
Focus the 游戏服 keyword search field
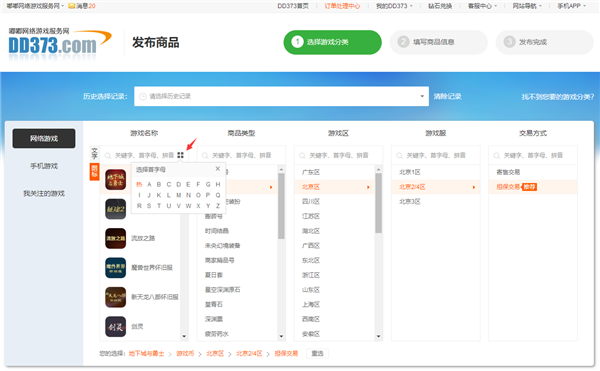point(436,155)
